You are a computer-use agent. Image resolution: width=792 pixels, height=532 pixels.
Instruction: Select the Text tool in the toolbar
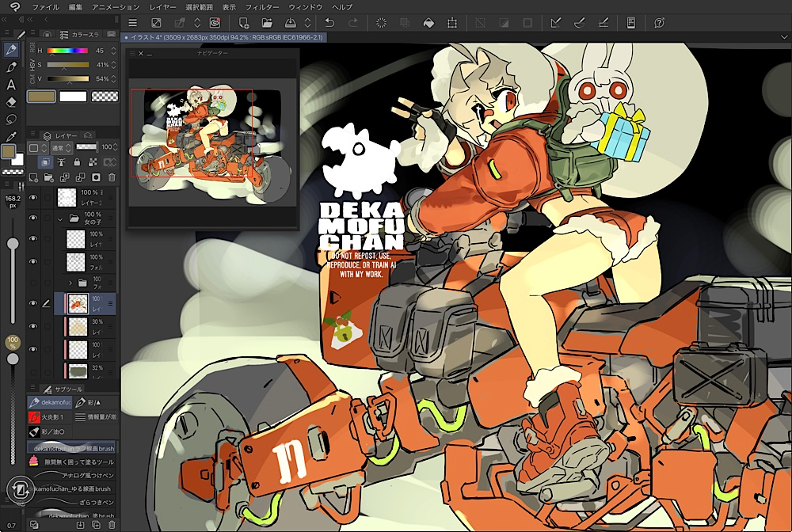coord(11,85)
